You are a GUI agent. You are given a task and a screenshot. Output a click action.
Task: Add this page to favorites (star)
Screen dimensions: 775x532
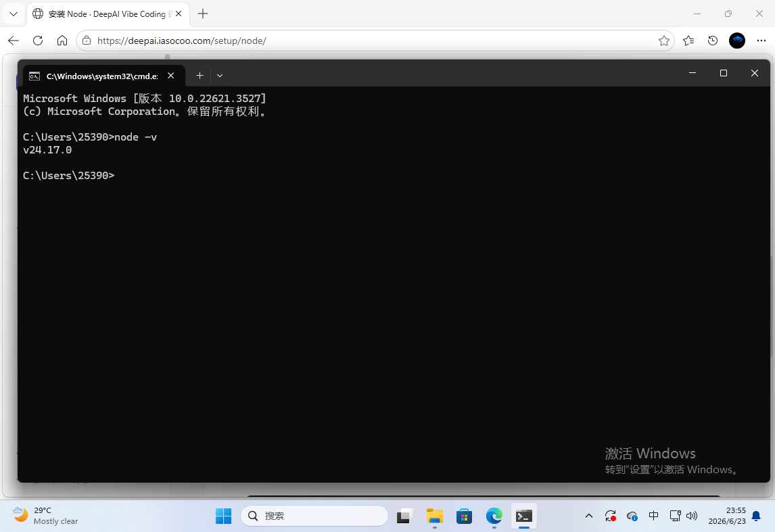(x=664, y=41)
